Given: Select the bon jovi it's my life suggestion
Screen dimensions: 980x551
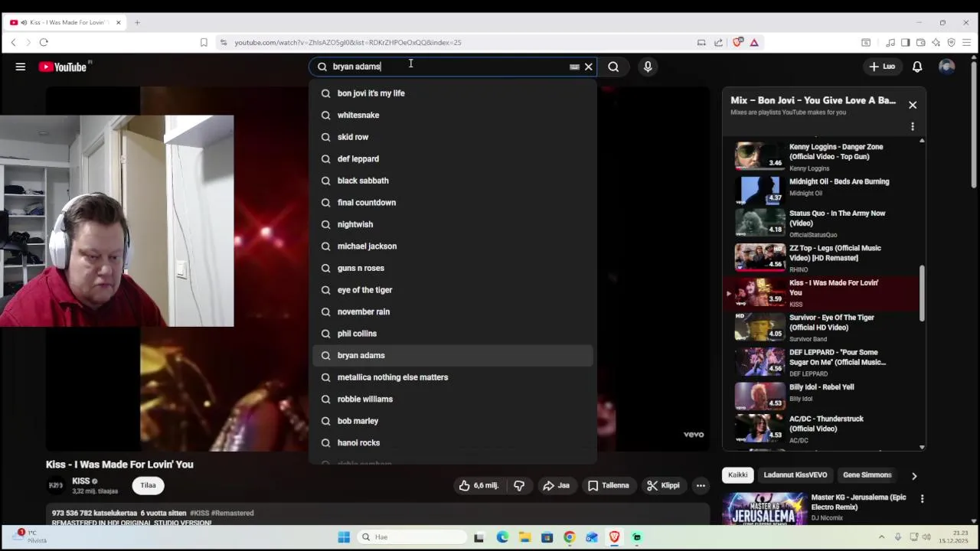Looking at the screenshot, I should tap(452, 93).
